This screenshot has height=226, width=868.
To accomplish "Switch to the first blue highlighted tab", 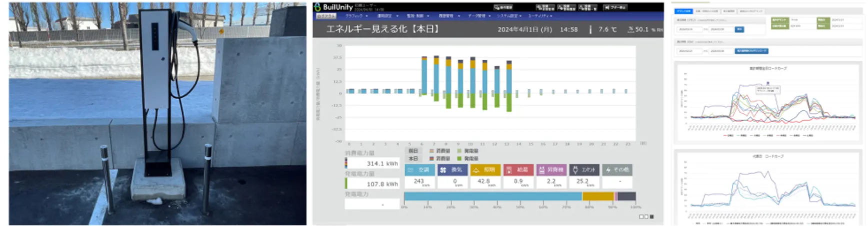I will [683, 11].
